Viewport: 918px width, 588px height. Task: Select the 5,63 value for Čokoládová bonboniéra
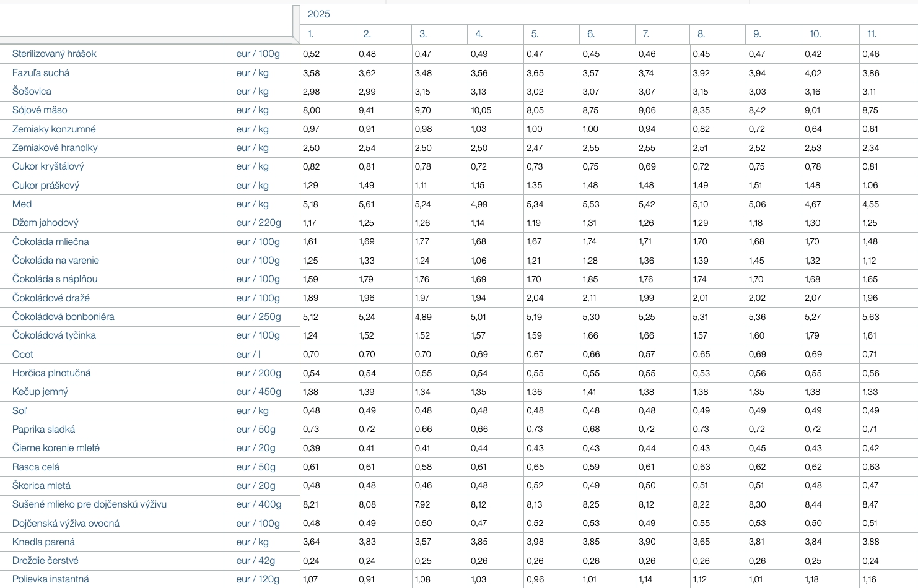tap(870, 317)
